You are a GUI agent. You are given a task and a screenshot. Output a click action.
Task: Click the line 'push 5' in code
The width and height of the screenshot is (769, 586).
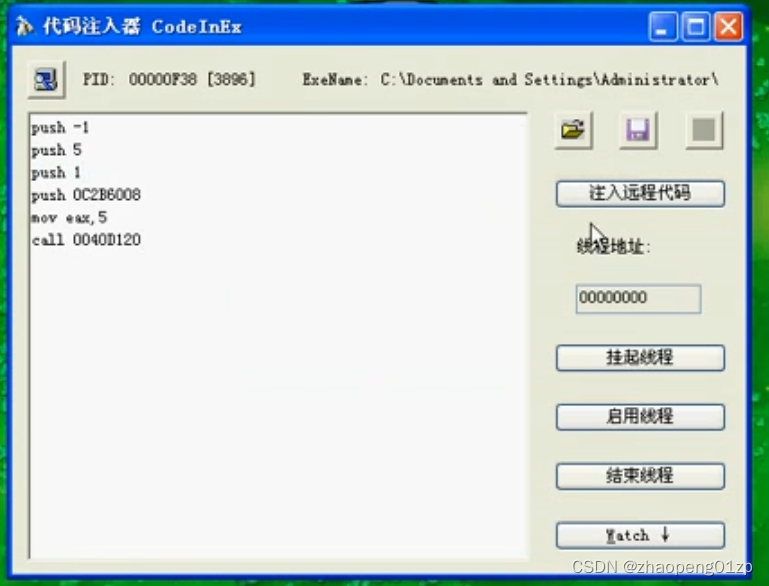[x=56, y=150]
